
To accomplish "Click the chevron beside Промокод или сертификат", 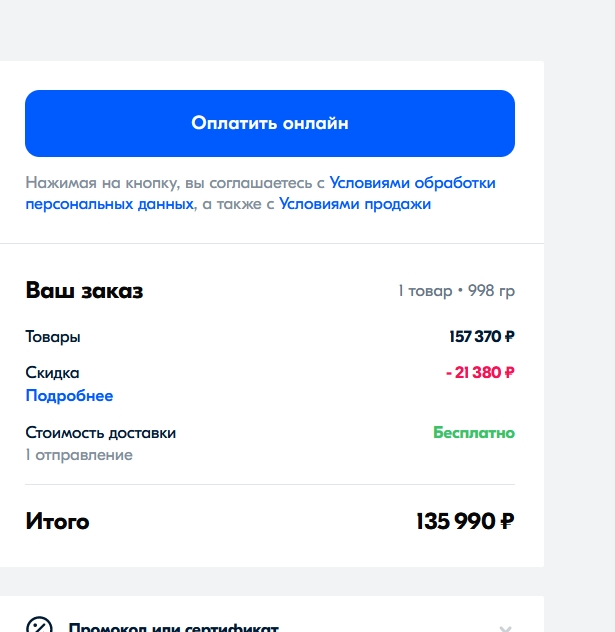I will (505, 628).
